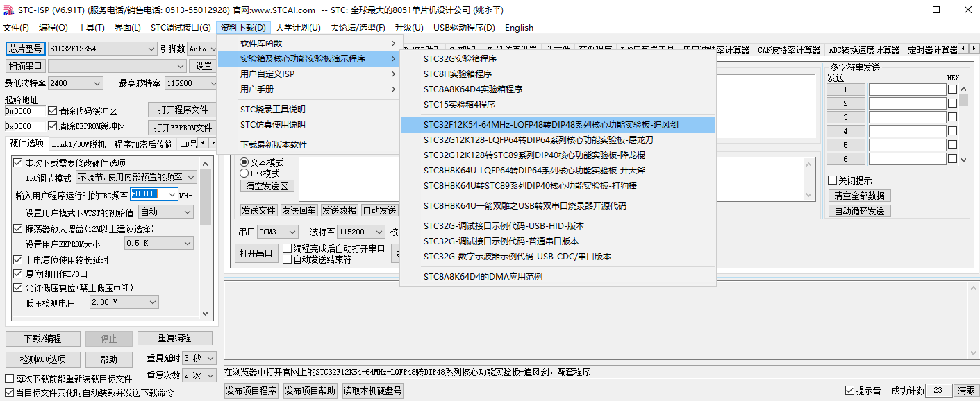Toggle 清除EEPROM缓冲区 checkbox
Viewport: 980px width, 401px height.
[x=52, y=126]
